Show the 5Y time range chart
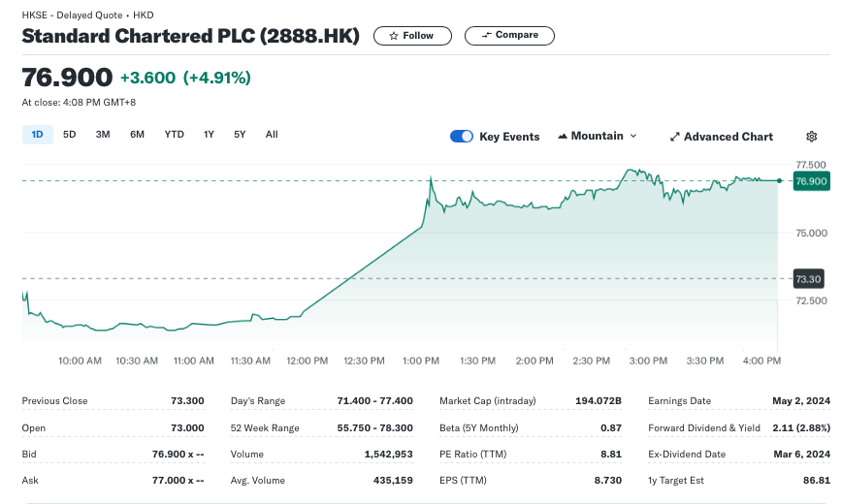 [x=240, y=135]
